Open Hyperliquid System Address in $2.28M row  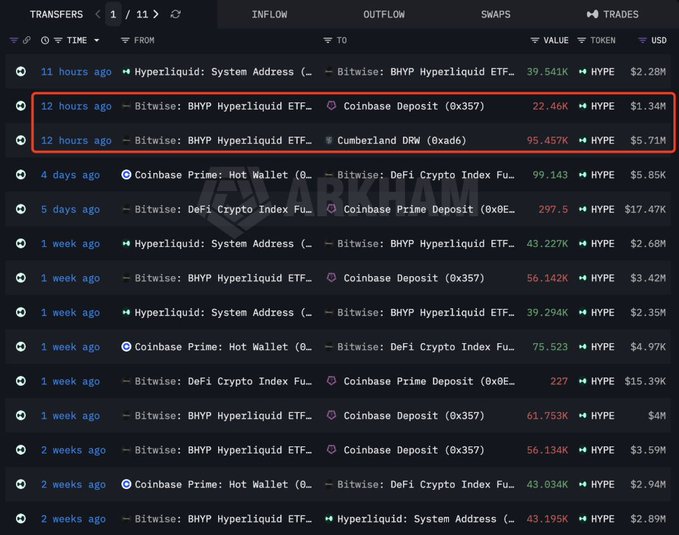[x=223, y=72]
